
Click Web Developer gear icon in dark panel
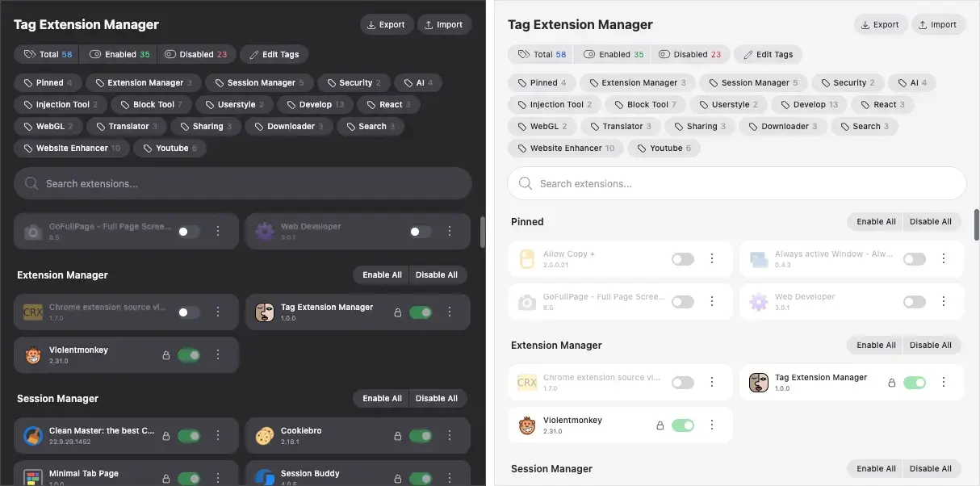coord(265,232)
